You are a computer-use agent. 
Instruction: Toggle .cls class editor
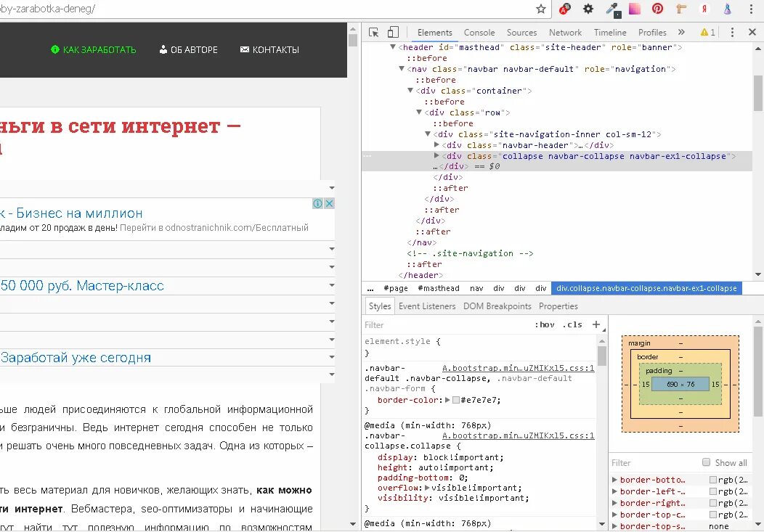(x=572, y=324)
